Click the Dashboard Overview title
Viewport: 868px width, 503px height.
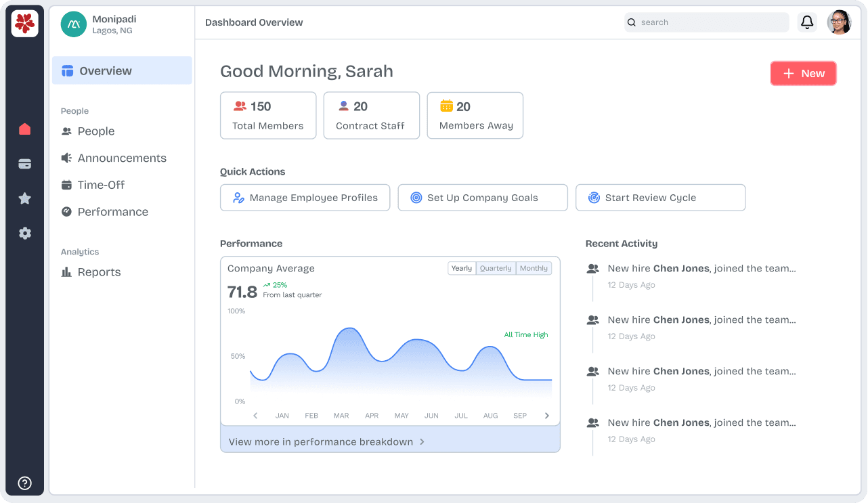coord(254,22)
